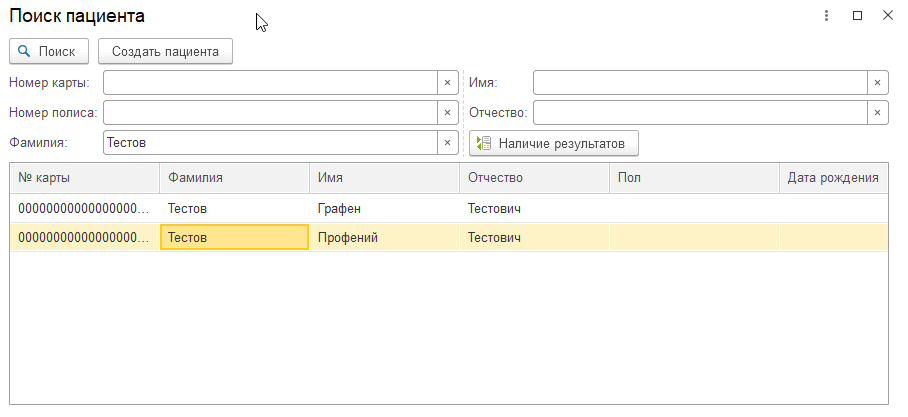908x417 pixels.
Task: Click into the Фамилия field containing Тестов
Action: tap(270, 143)
